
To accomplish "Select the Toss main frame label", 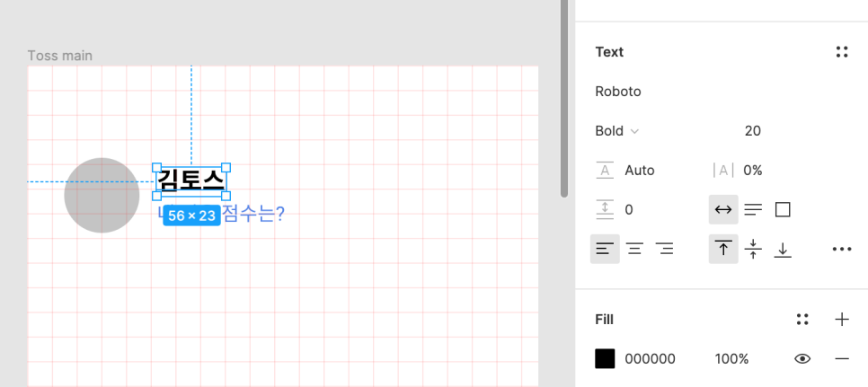I will [60, 56].
